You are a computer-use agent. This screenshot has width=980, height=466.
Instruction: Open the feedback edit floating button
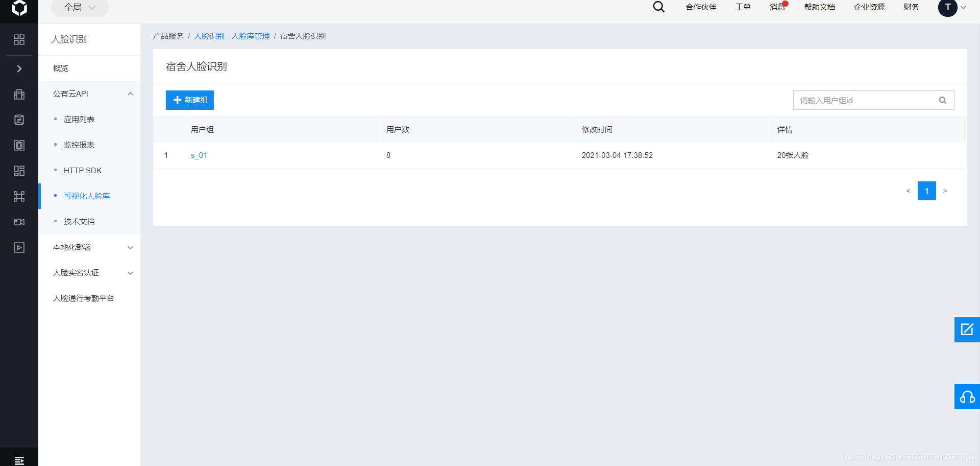coord(967,330)
